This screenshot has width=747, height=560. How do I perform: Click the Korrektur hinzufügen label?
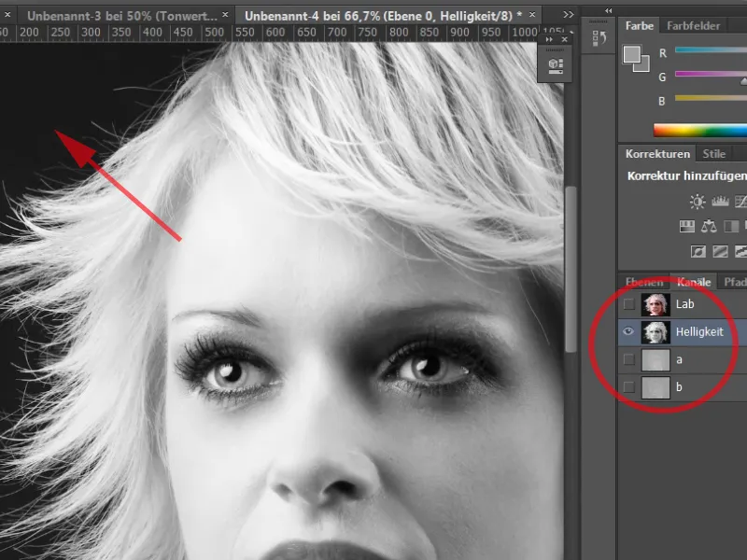(687, 176)
